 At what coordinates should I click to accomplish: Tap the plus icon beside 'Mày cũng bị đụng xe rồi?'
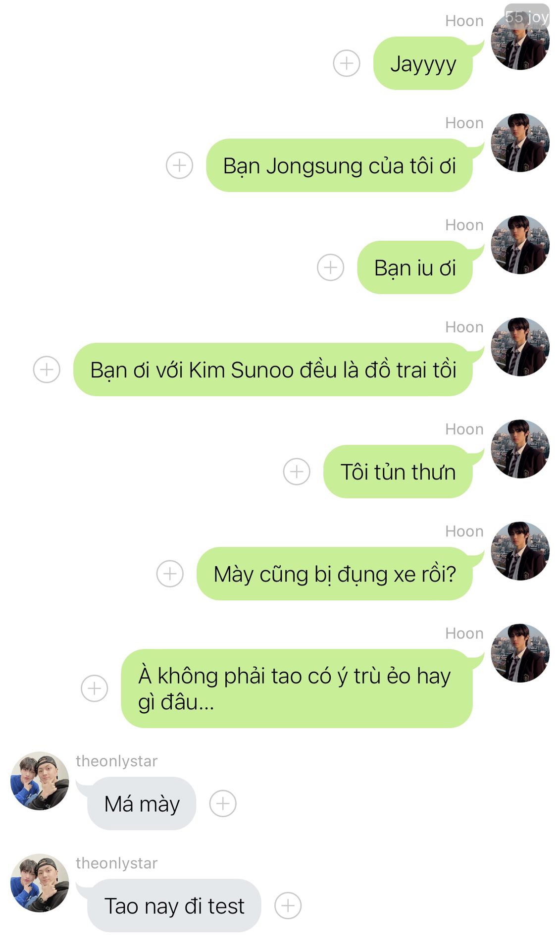pyautogui.click(x=170, y=574)
